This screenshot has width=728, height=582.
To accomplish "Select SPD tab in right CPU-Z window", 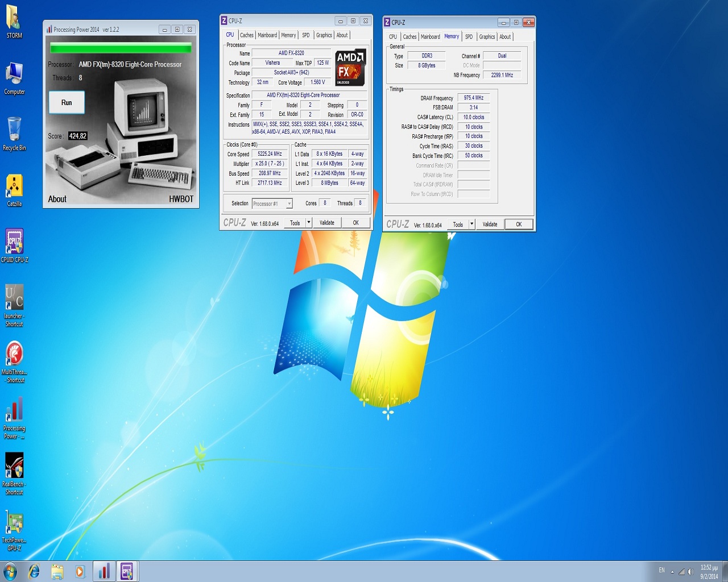I will [469, 37].
